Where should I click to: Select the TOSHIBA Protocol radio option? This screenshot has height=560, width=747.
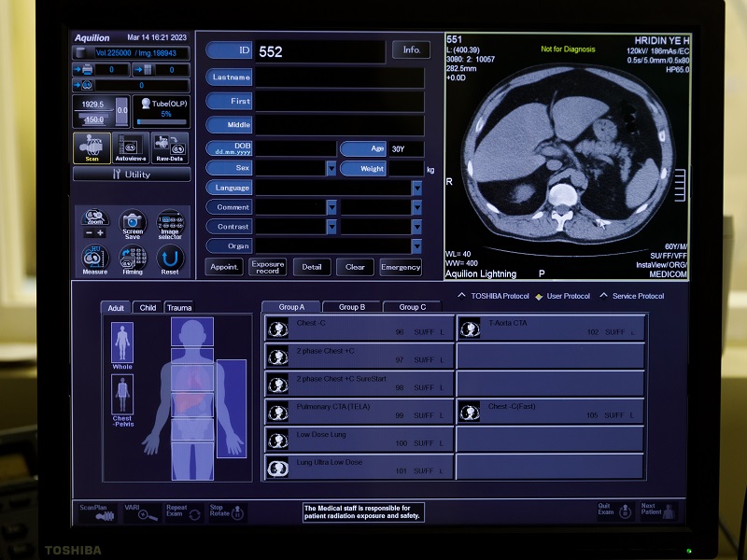[x=461, y=296]
